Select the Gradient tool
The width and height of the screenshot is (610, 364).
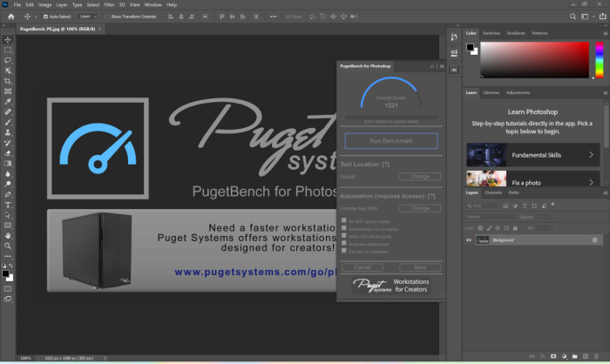click(x=8, y=164)
